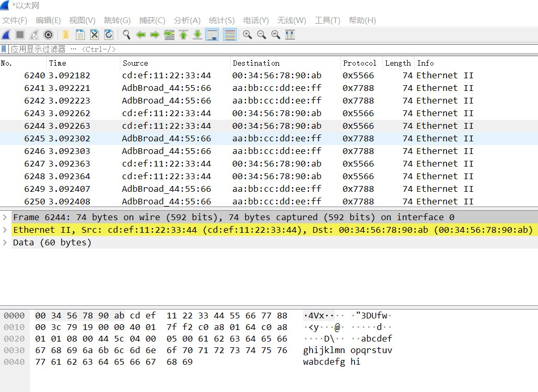Stop the running packet capture
Image resolution: width=538 pixels, height=392 pixels.
click(x=20, y=35)
